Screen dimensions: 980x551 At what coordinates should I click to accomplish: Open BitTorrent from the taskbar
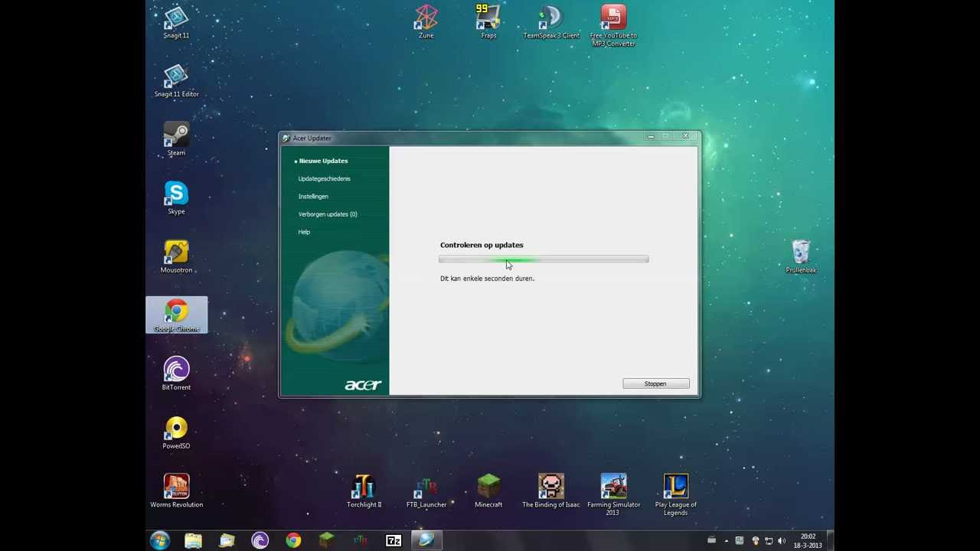(x=260, y=541)
